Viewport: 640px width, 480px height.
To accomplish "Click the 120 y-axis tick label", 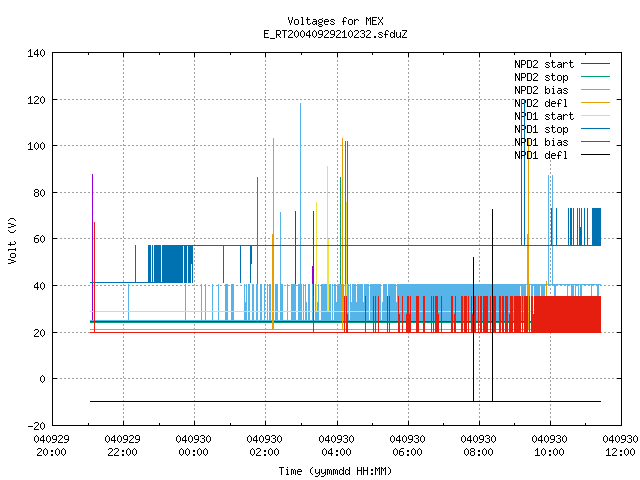I will coord(36,100).
